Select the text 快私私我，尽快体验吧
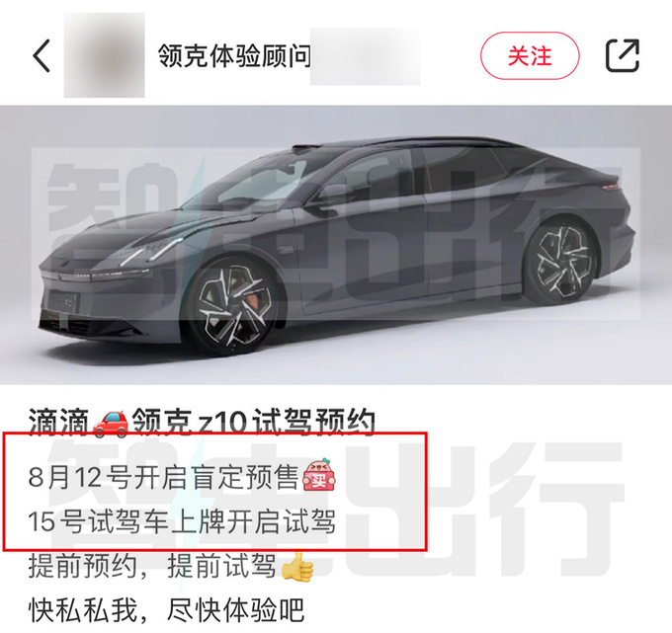The image size is (672, 633). tap(167, 610)
